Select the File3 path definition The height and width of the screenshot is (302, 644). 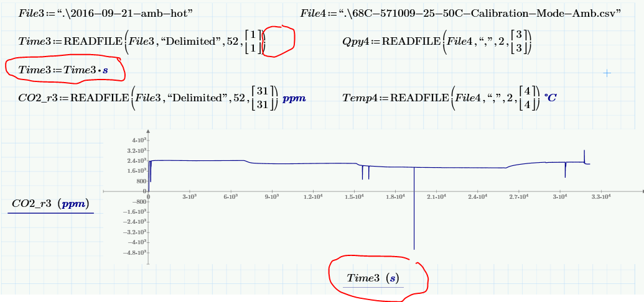click(x=106, y=13)
